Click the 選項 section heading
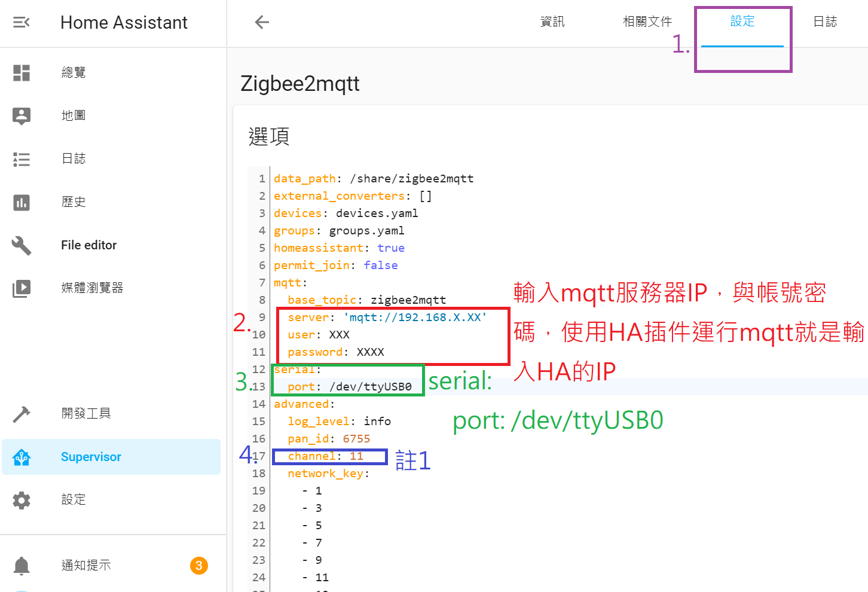This screenshot has width=868, height=592. click(x=269, y=137)
